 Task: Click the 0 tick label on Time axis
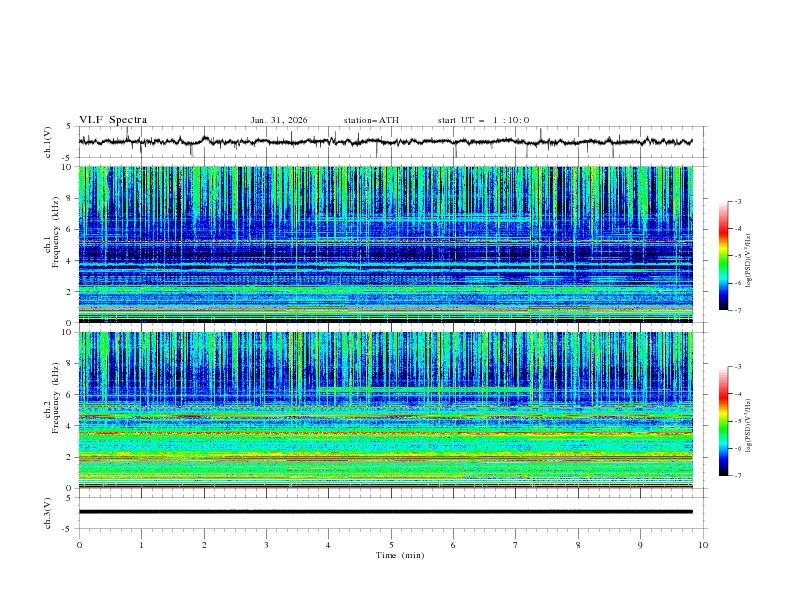[x=79, y=545]
